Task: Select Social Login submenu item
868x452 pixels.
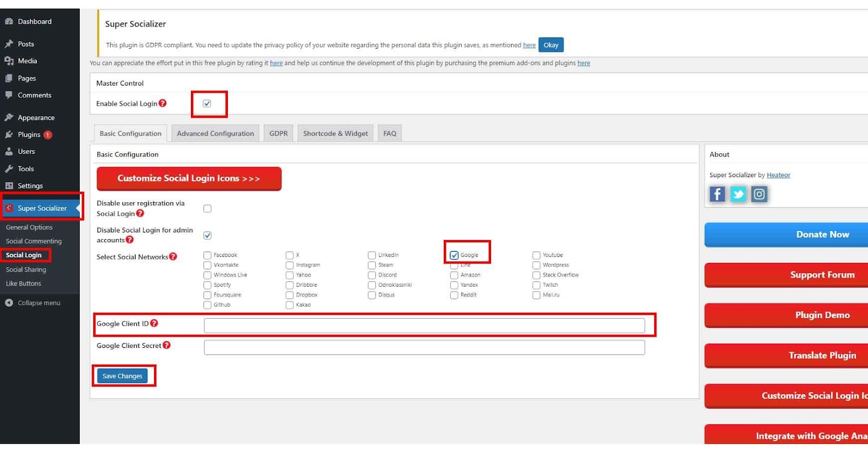Action: 24,255
